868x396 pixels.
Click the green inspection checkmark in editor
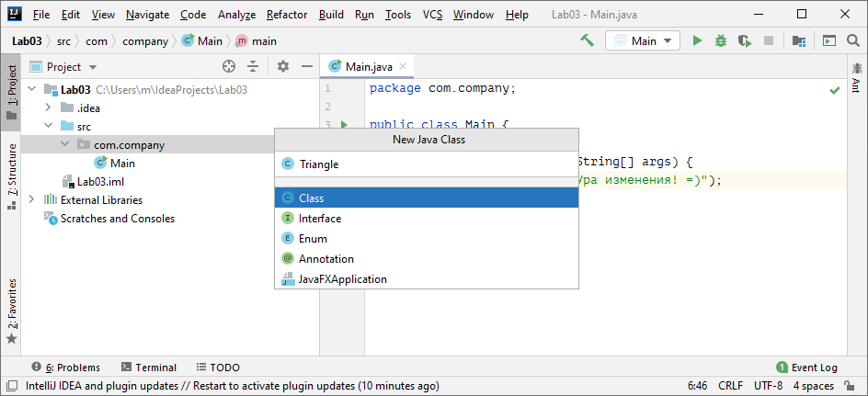click(835, 90)
